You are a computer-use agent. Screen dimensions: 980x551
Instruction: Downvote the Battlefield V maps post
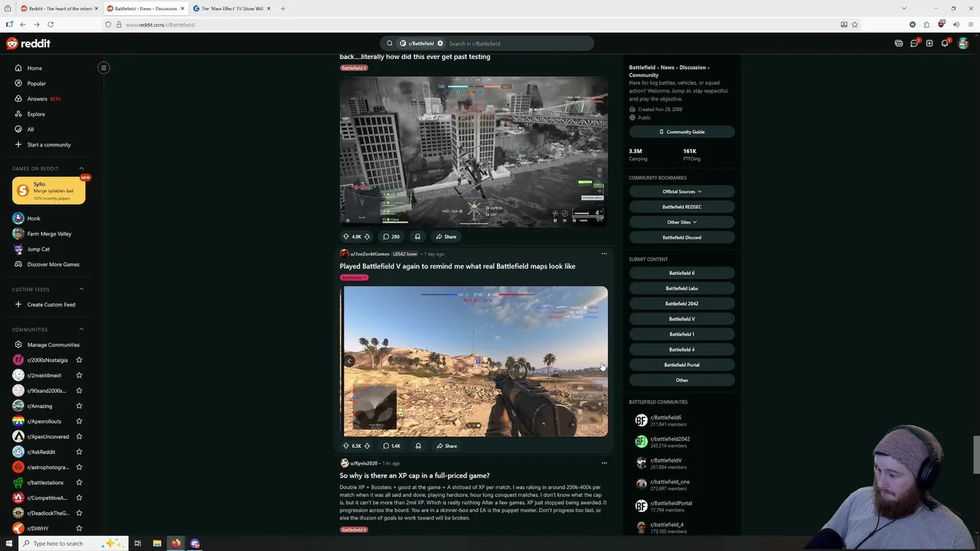(x=367, y=446)
